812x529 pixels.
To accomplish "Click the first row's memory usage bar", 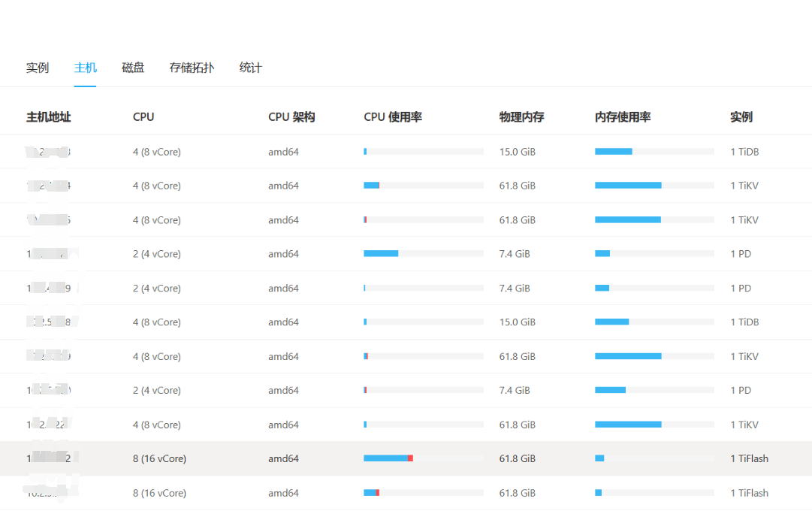I will pos(654,151).
